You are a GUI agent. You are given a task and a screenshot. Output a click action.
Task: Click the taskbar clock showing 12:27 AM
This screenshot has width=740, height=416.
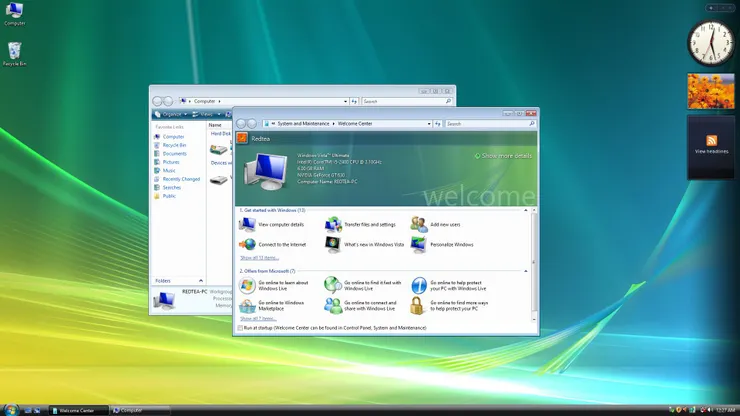[x=725, y=410]
